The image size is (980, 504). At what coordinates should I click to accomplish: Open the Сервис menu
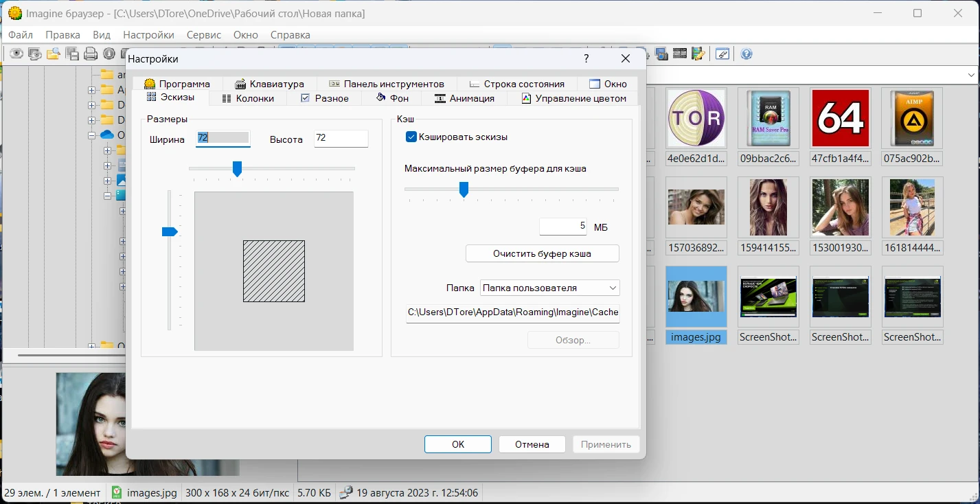[203, 34]
